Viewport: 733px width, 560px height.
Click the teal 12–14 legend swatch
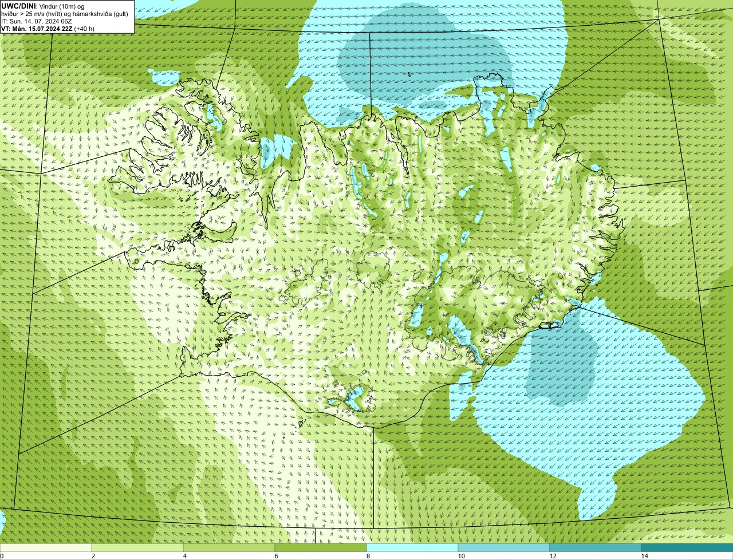click(596, 547)
